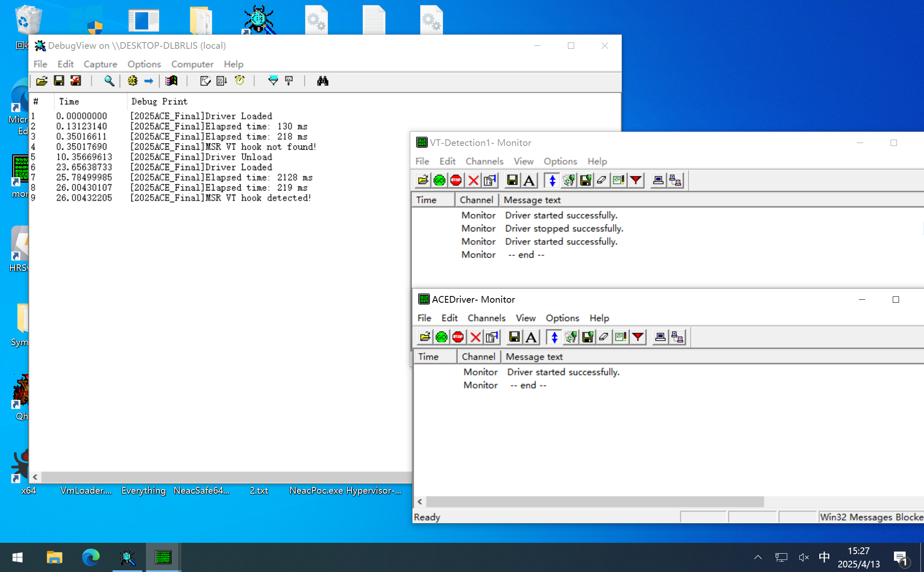Viewport: 924px width, 572px height.
Task: Click the Time column header in DebugView
Action: (90, 101)
